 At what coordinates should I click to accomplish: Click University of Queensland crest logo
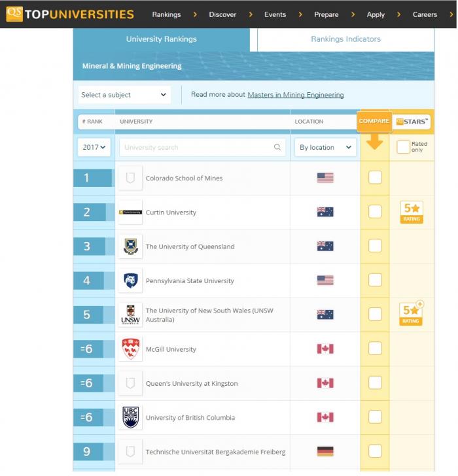coord(130,246)
